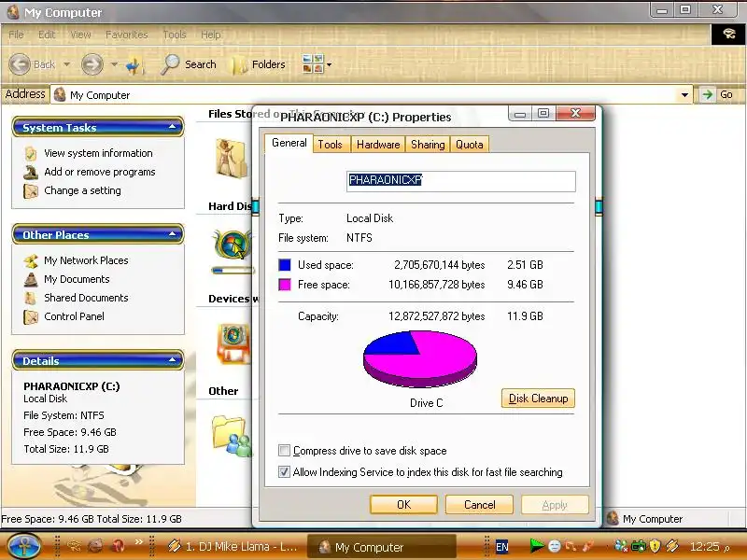The image size is (747, 560).
Task: Click Change a setting link
Action: point(82,190)
